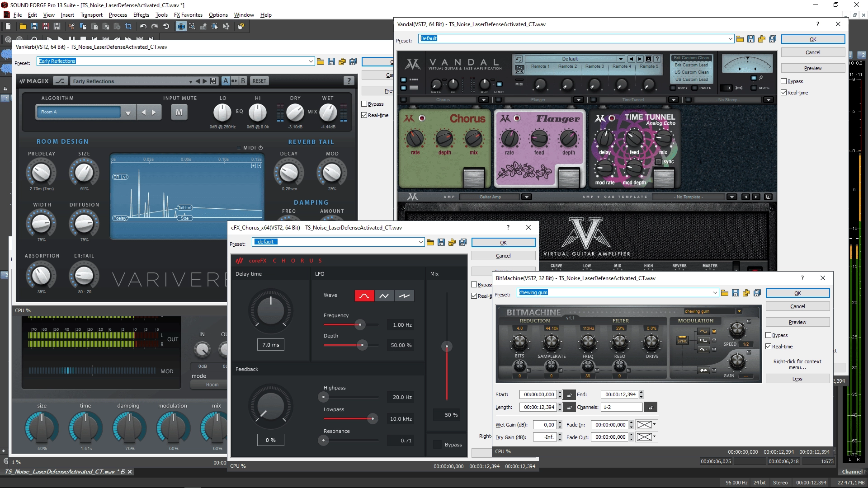
Task: Open the Effects menu
Action: click(141, 15)
